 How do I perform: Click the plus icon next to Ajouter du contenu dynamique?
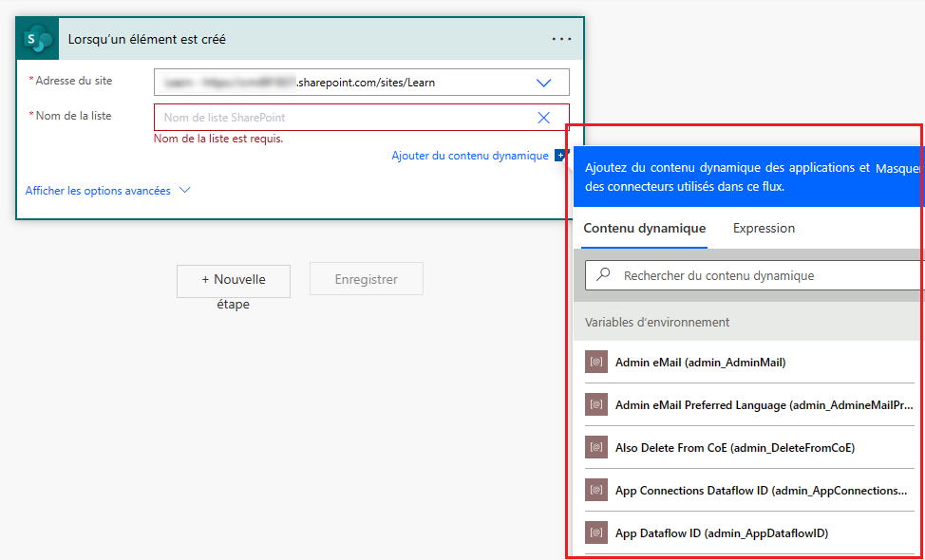562,155
